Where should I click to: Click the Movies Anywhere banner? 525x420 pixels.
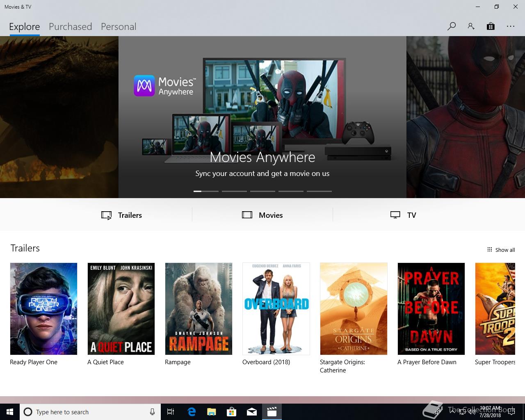pos(262,117)
